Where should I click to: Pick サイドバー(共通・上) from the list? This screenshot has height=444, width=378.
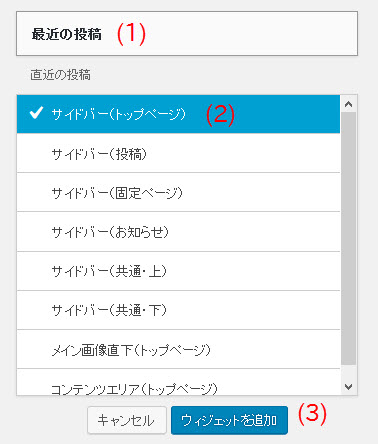[x=178, y=271]
